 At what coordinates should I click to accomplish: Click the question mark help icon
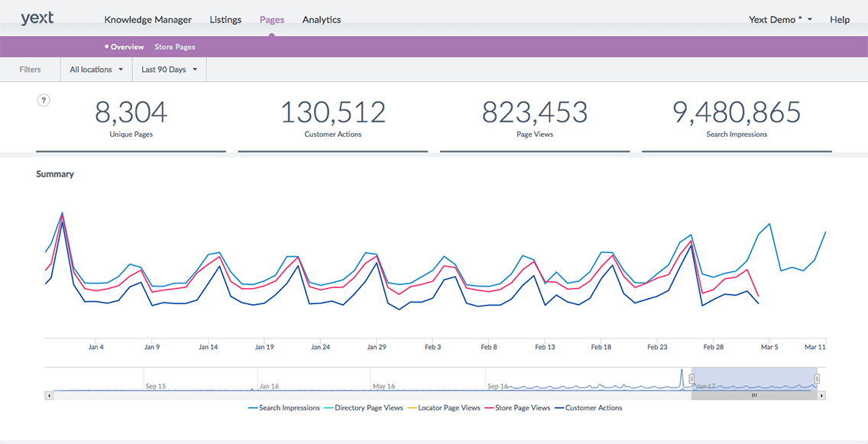point(44,100)
